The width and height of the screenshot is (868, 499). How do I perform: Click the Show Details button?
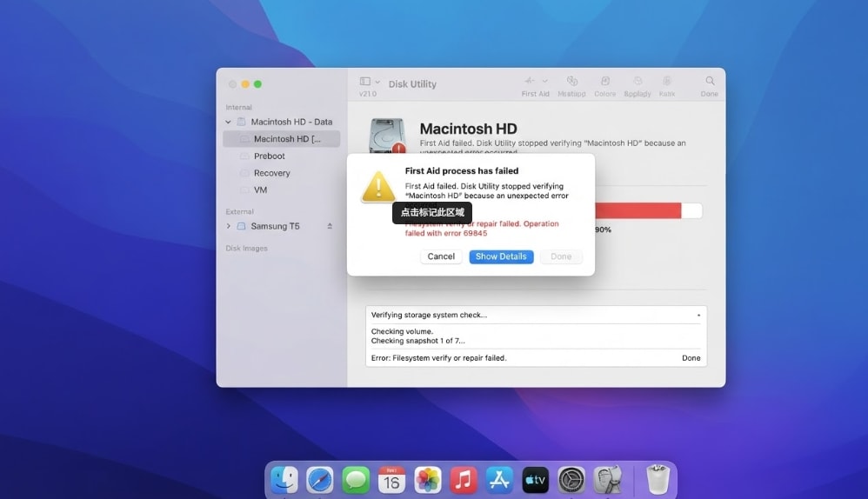pos(501,256)
